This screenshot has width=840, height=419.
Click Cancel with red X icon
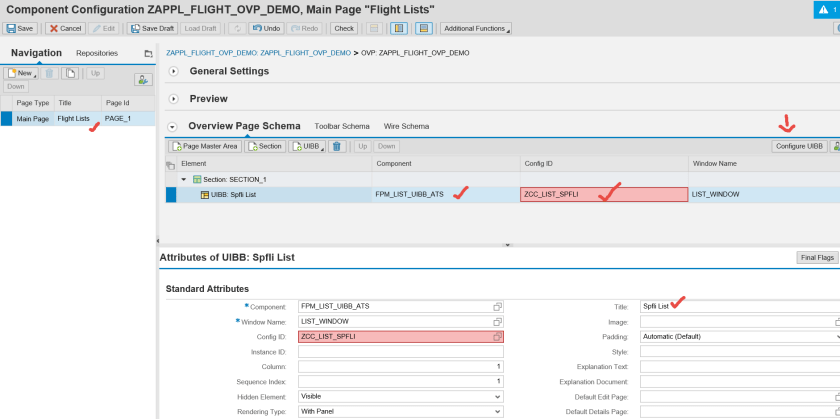65,29
